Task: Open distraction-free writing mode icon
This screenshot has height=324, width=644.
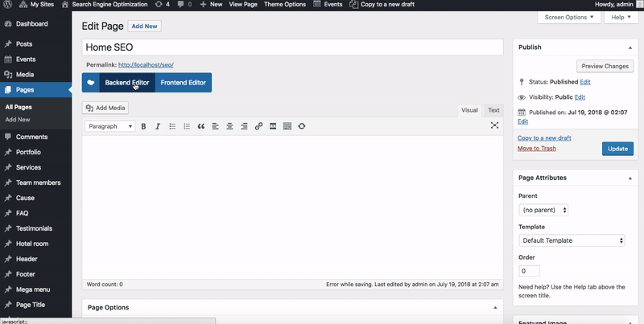Action: [494, 125]
